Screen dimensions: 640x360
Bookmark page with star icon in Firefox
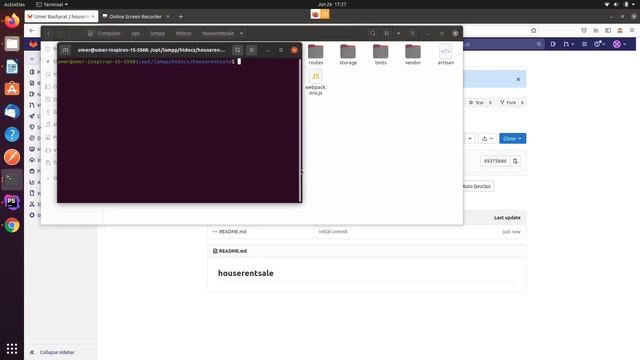tap(533, 31)
